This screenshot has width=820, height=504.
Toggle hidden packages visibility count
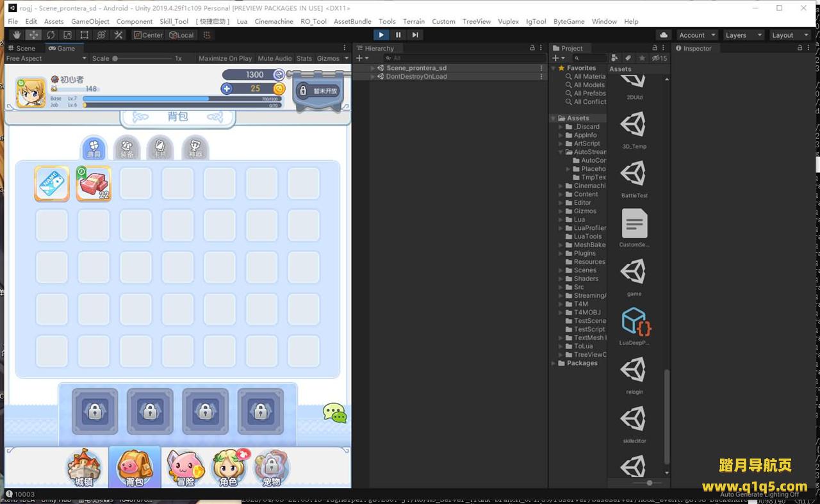click(x=660, y=58)
